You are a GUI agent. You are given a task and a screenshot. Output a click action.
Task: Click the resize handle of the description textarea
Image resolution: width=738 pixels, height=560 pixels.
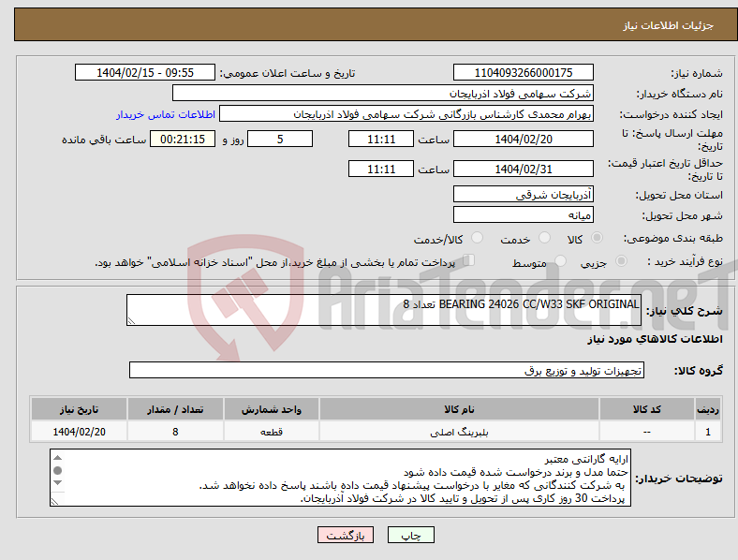[131, 321]
